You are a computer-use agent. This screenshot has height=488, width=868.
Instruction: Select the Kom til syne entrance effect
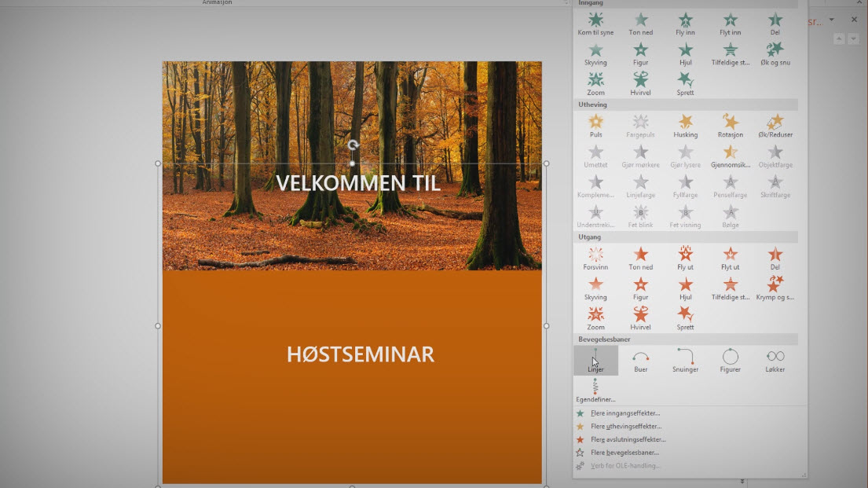tap(595, 24)
